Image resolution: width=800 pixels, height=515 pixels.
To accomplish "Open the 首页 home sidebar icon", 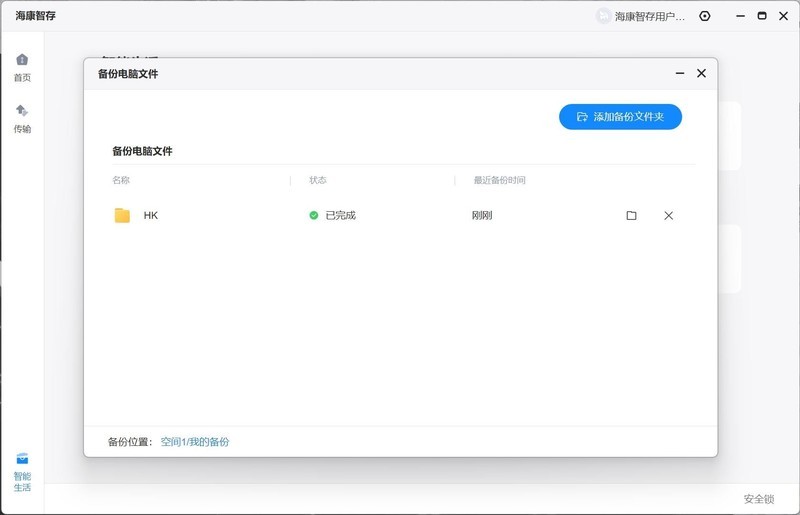I will pyautogui.click(x=22, y=67).
